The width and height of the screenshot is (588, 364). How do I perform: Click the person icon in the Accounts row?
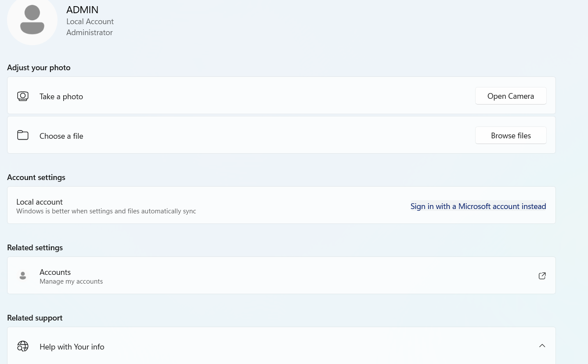point(23,276)
